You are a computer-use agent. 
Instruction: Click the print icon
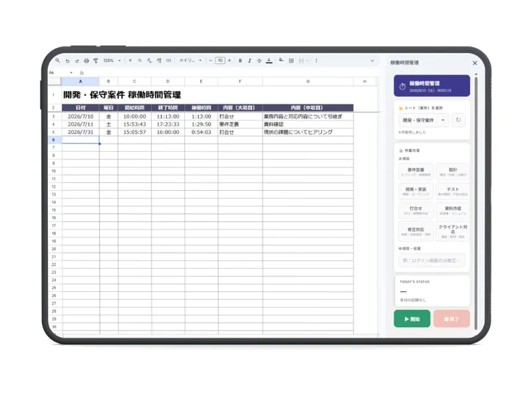pyautogui.click(x=86, y=61)
